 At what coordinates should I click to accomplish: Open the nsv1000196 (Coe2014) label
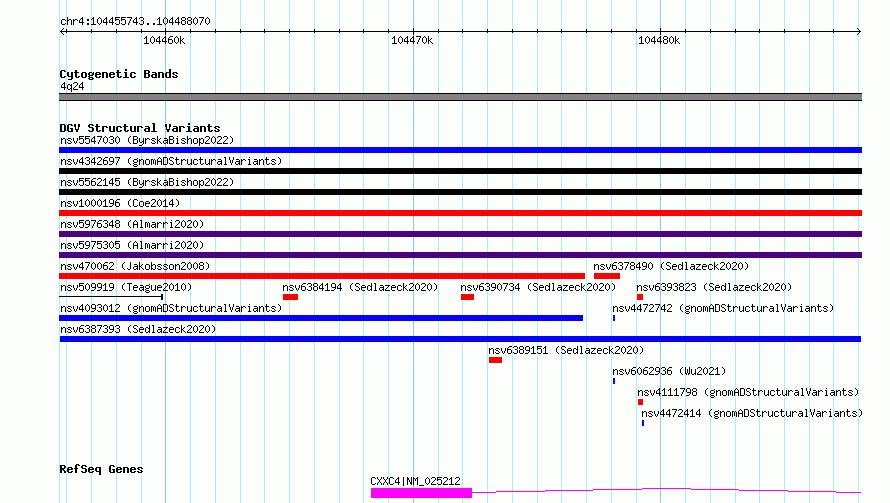point(120,203)
